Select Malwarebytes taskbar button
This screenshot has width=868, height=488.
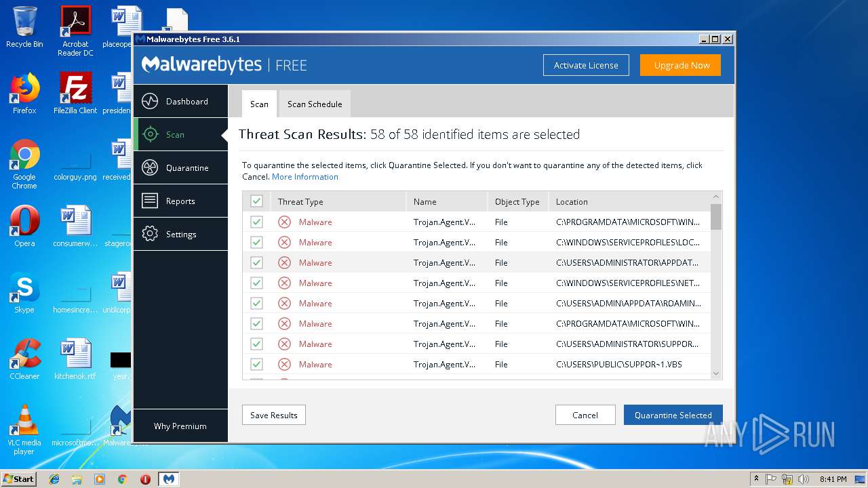[x=169, y=479]
